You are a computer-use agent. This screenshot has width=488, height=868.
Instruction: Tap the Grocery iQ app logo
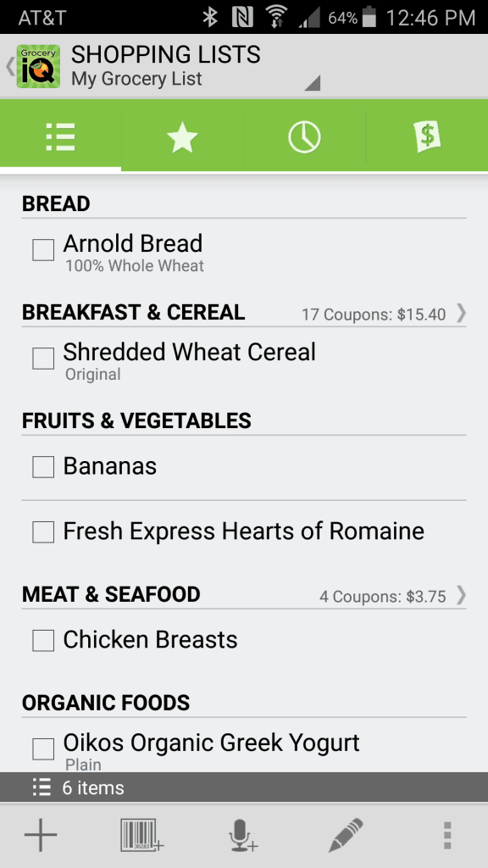[x=38, y=66]
